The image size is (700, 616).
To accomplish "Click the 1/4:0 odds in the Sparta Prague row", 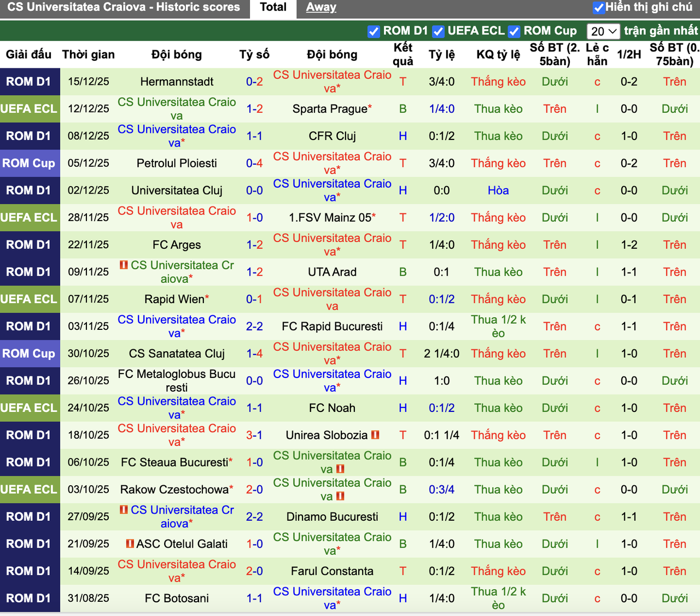I will [x=442, y=109].
